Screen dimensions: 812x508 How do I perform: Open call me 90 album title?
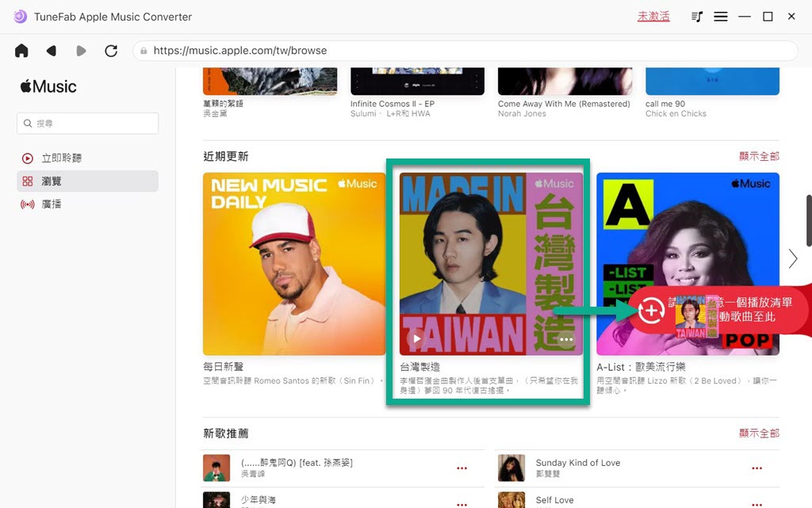(x=665, y=104)
